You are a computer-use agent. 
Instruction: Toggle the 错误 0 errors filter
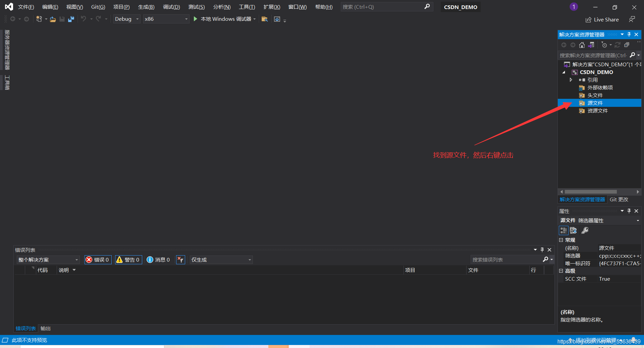98,260
